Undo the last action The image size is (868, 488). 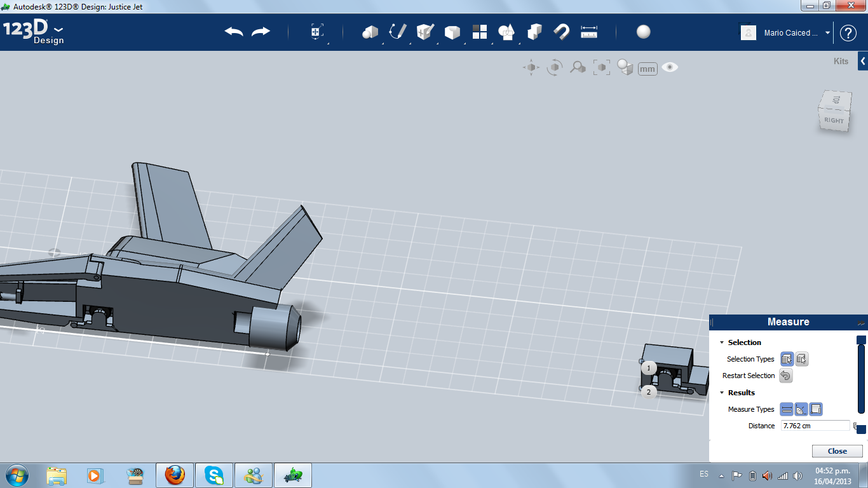(x=234, y=32)
